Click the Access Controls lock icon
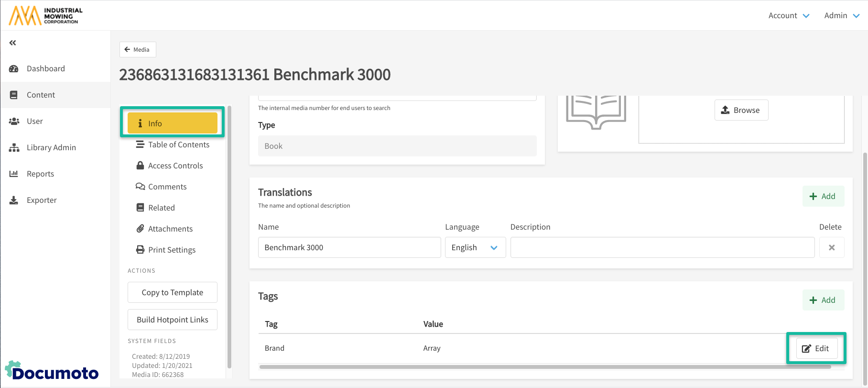868x388 pixels. coord(140,166)
